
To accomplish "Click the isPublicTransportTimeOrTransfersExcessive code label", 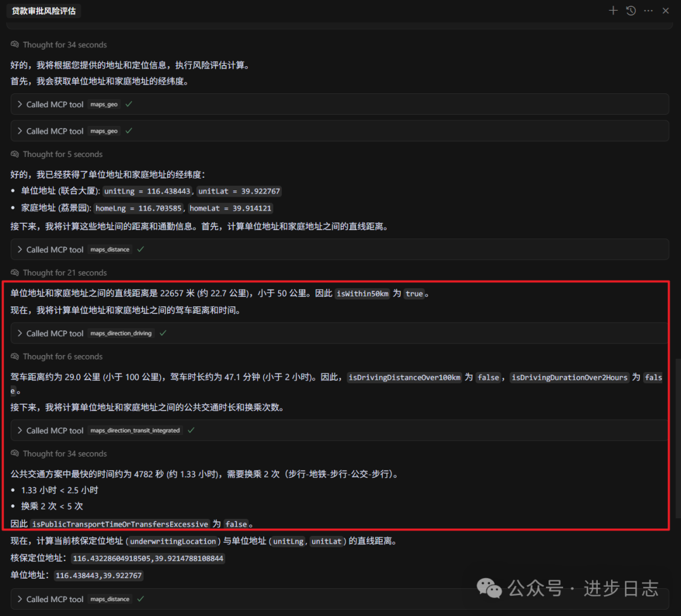I will point(120,525).
